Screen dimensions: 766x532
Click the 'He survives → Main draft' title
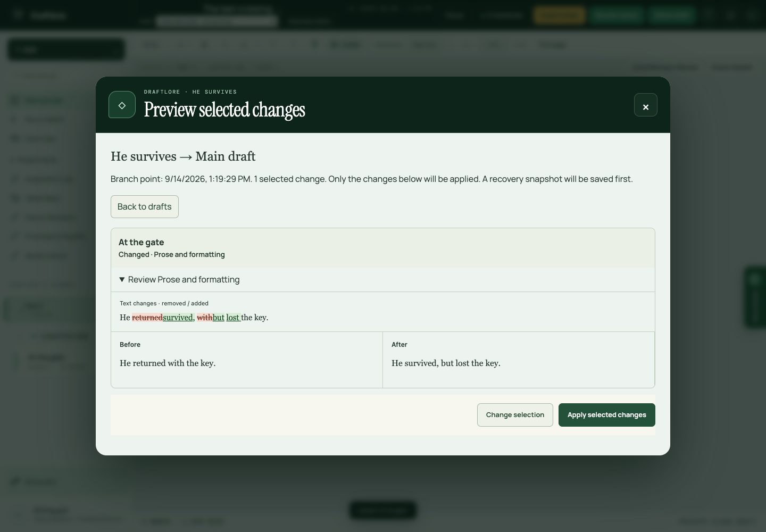coord(183,156)
